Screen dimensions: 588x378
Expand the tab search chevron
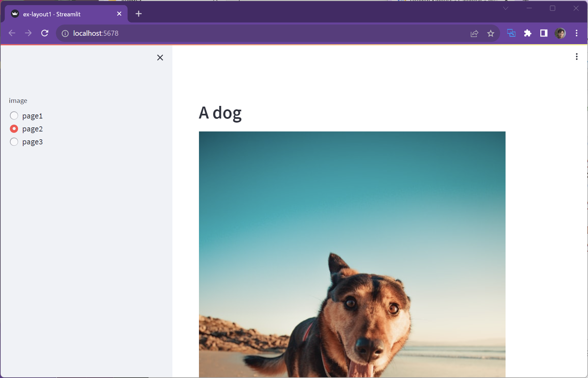[x=506, y=8]
